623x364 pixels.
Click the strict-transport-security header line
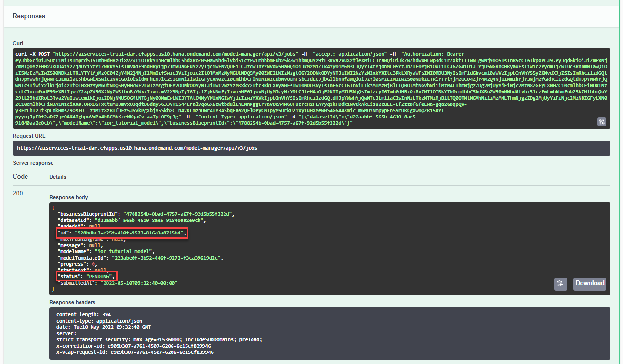point(159,339)
